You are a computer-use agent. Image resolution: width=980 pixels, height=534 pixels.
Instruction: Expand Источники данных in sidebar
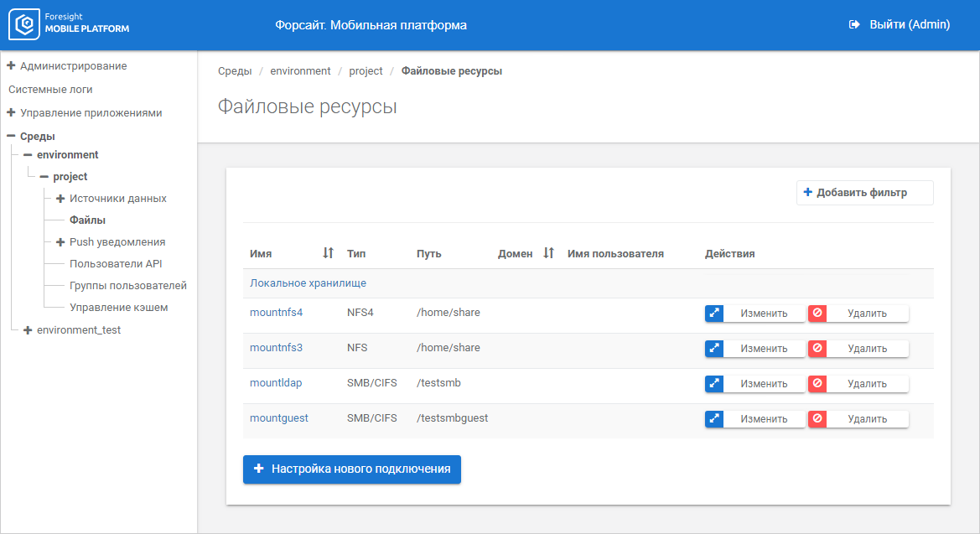[60, 199]
